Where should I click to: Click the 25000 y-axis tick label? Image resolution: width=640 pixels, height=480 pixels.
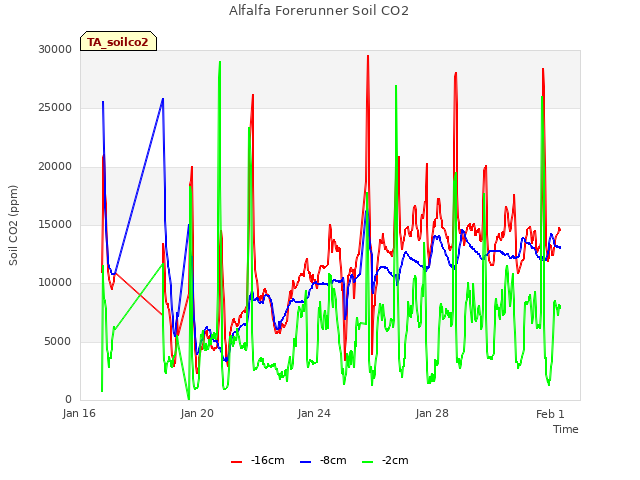pos(55,108)
